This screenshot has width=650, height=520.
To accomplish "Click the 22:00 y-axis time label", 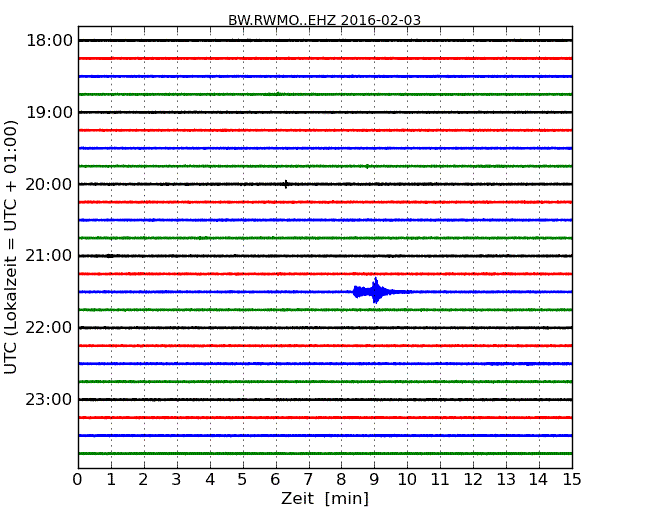I will (x=49, y=328).
